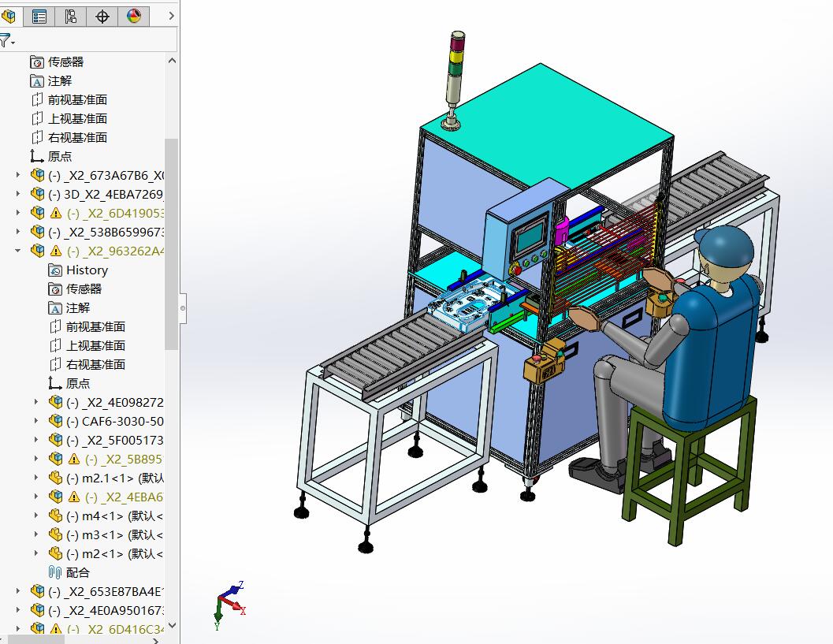Open the DimXpertManager crosshair tab

(x=102, y=16)
